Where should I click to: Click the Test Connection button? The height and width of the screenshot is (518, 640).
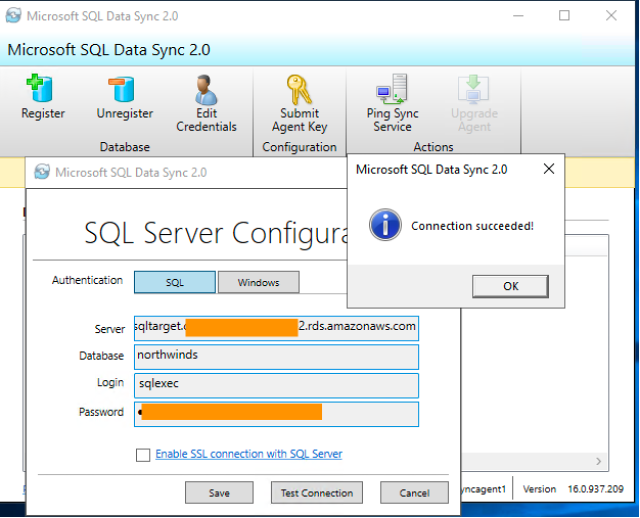click(x=317, y=493)
